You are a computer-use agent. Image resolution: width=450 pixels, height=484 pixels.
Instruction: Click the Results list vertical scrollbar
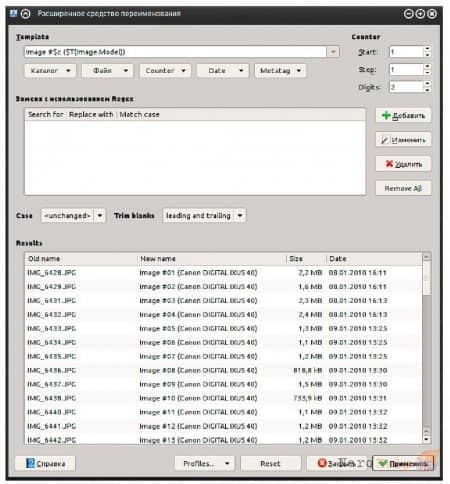427,348
